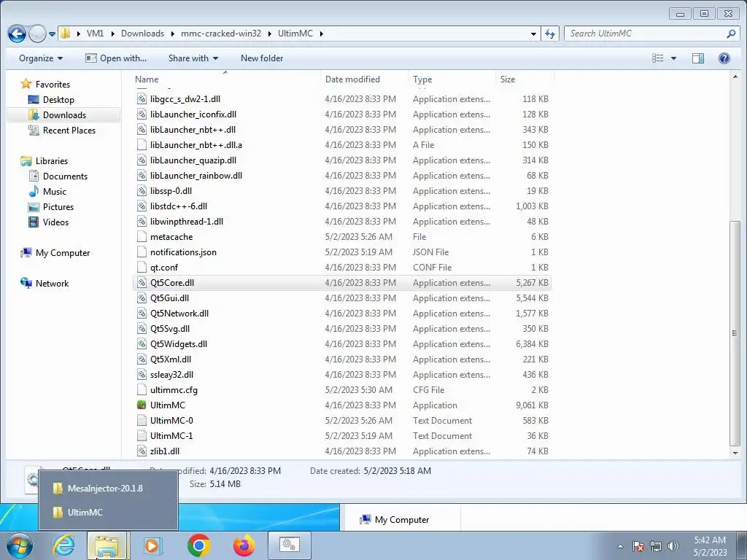Launch Google Chrome from taskbar
The width and height of the screenshot is (747, 560).
(198, 545)
